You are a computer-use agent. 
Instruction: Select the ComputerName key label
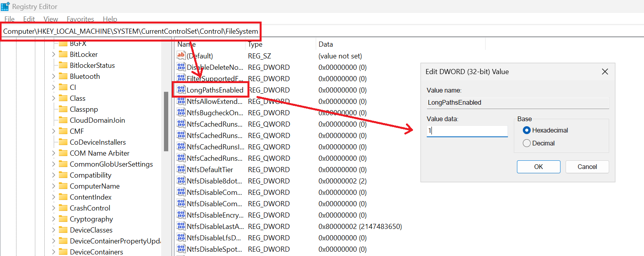point(95,186)
